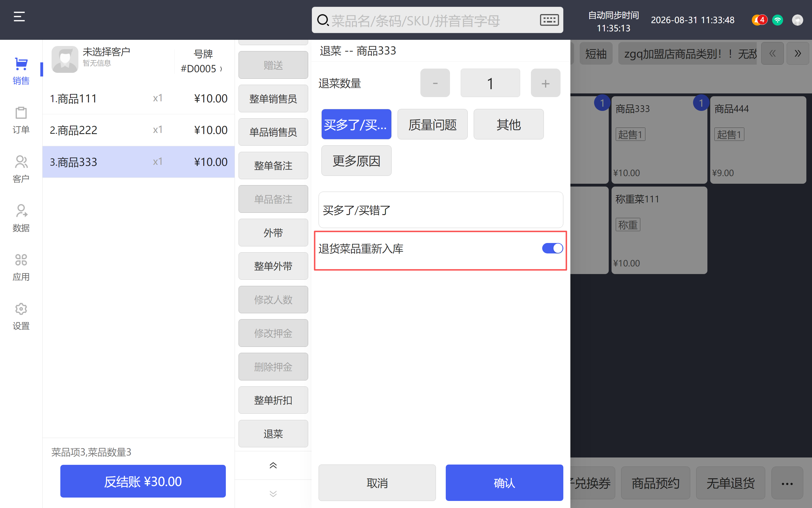Click 整单销售员 button
The width and height of the screenshot is (812, 508).
point(273,98)
